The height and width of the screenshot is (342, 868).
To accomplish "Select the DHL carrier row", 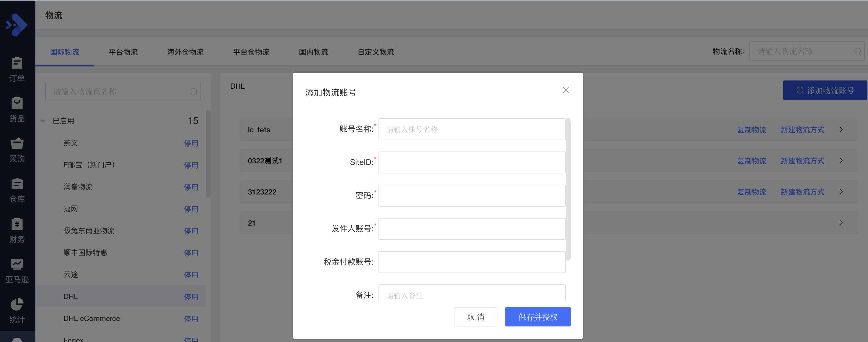I will tap(121, 297).
